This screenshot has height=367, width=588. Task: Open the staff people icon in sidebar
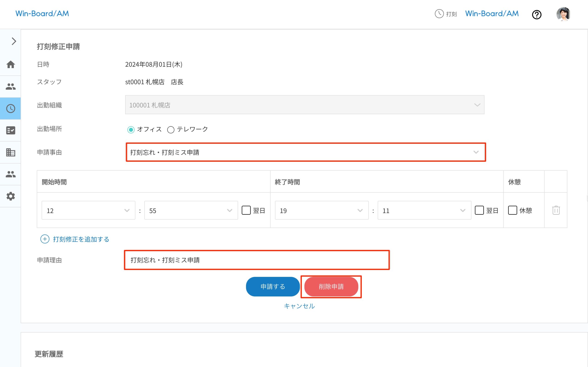tap(10, 86)
